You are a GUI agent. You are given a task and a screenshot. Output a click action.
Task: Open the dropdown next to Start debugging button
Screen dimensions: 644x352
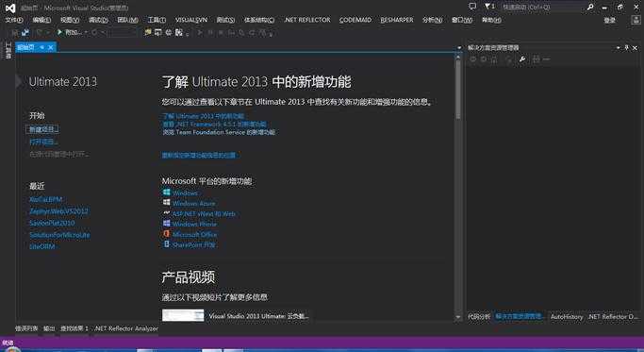tap(86, 32)
